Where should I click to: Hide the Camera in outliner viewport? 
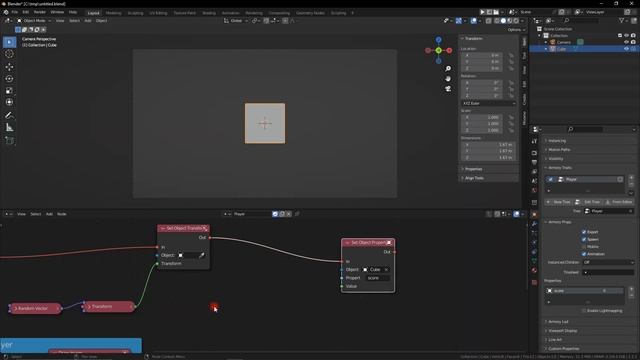(626, 42)
